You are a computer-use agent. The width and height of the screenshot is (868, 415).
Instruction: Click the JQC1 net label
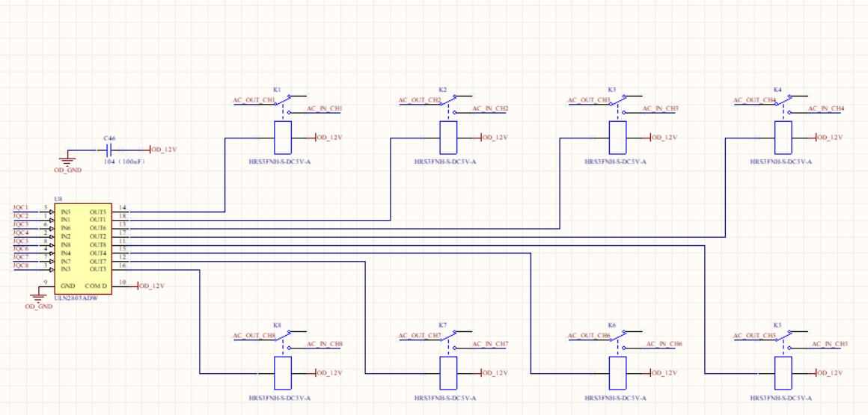tap(20, 208)
